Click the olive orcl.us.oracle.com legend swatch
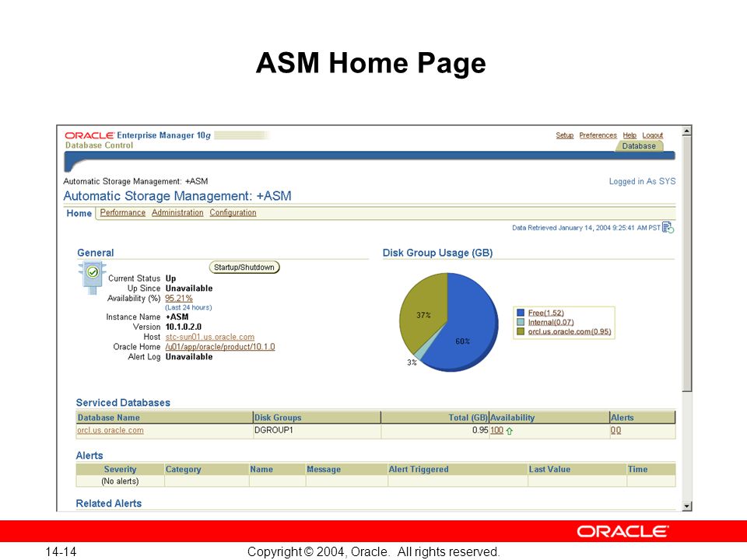Image resolution: width=747 pixels, height=560 pixels. [521, 331]
